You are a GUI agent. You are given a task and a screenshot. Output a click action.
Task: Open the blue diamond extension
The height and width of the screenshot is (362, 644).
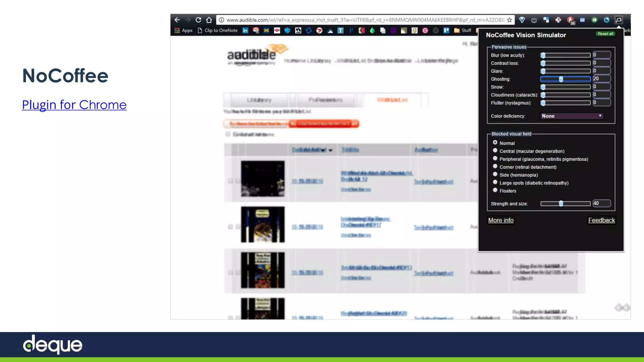tap(522, 20)
